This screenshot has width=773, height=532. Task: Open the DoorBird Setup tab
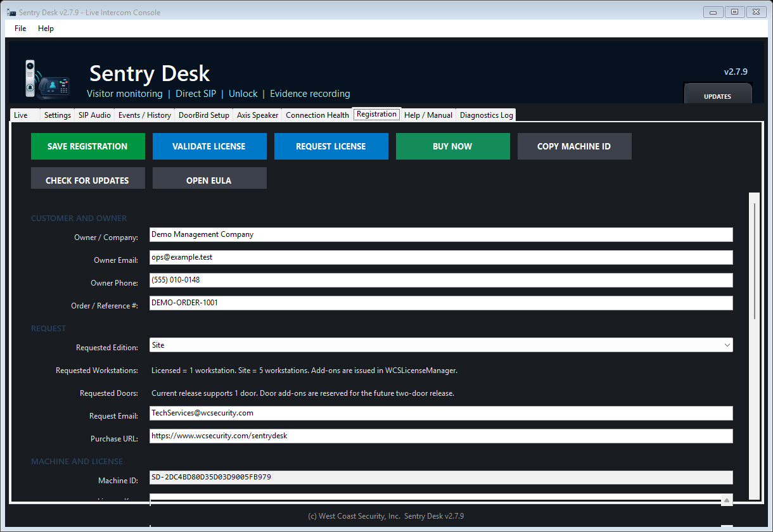click(204, 115)
